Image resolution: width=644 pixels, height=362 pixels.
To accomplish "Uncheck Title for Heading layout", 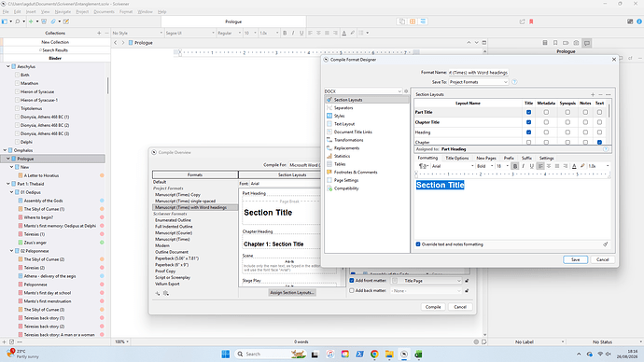I will 528,132.
